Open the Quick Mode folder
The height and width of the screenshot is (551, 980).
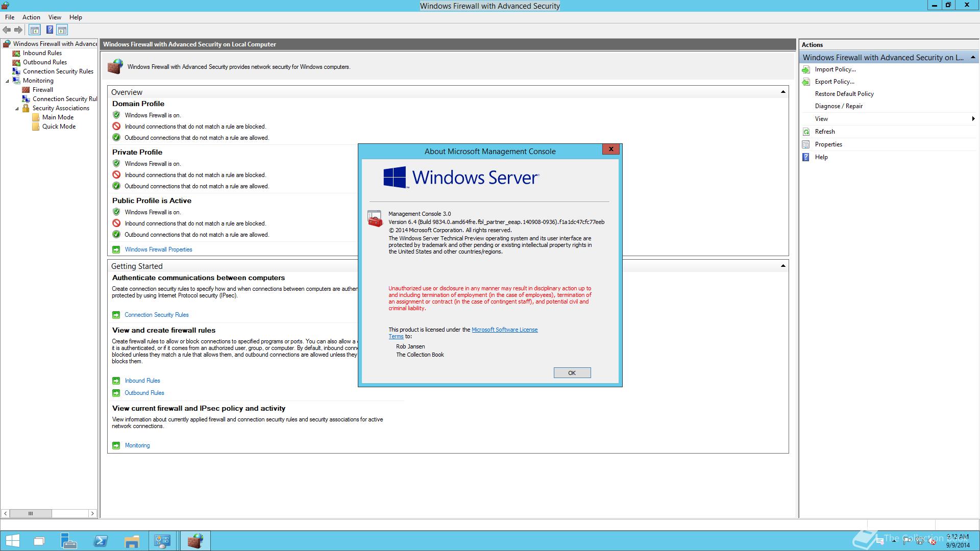pos(59,127)
